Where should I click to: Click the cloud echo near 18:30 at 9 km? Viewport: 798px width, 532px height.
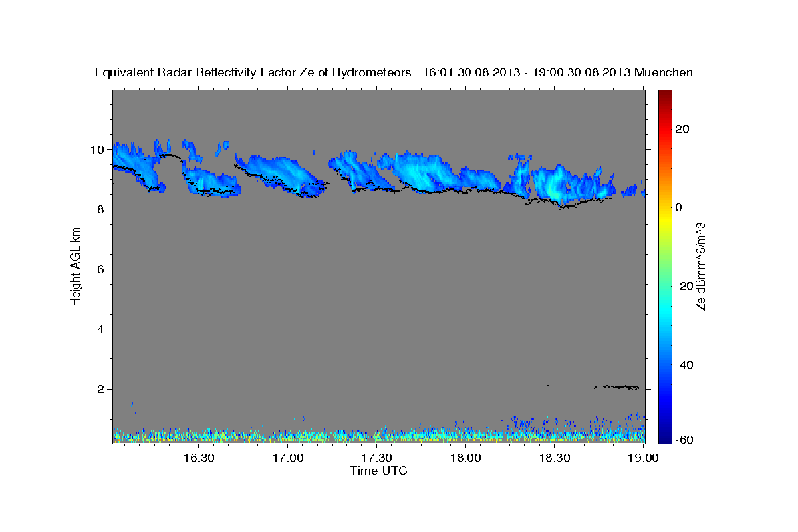(555, 183)
